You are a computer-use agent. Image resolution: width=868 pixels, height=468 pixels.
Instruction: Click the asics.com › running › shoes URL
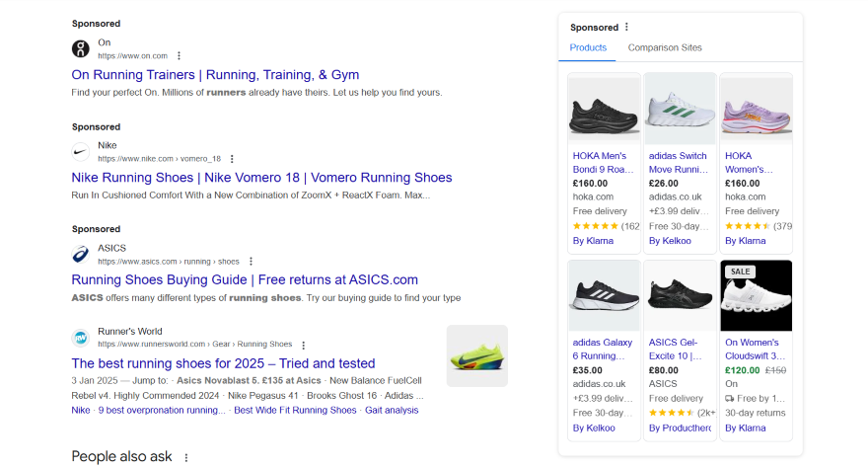(x=169, y=262)
